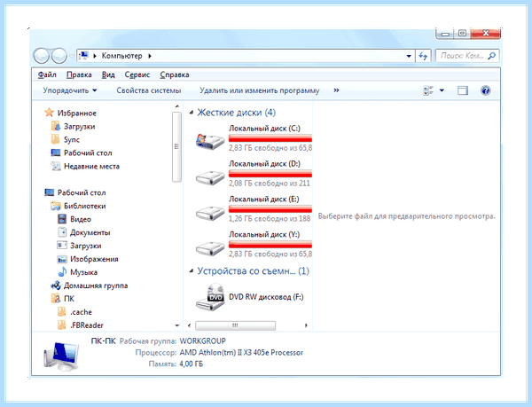Image resolution: width=532 pixels, height=407 pixels.
Task: Open the Правка menu
Action: tap(79, 74)
